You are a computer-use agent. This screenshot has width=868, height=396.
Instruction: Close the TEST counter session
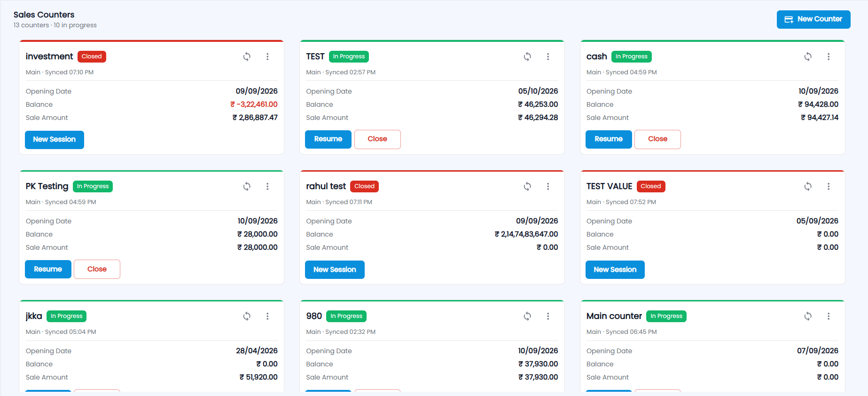[x=377, y=139]
